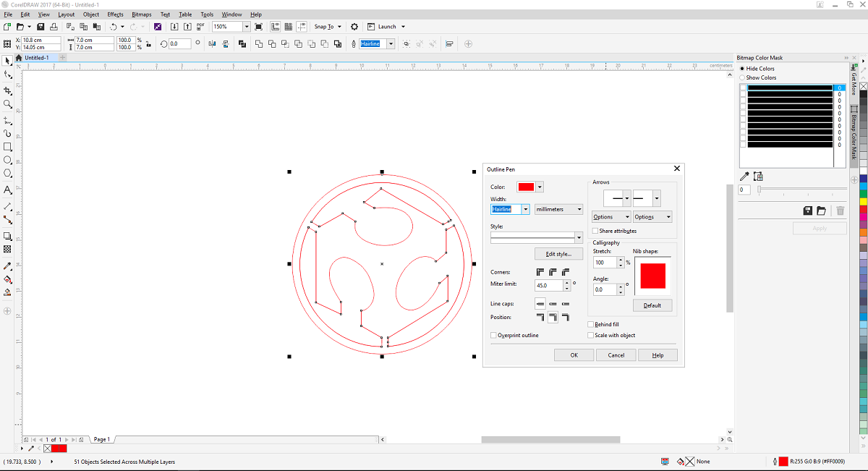Check the Overprint outline checkbox
This screenshot has width=868, height=471.
pos(493,335)
